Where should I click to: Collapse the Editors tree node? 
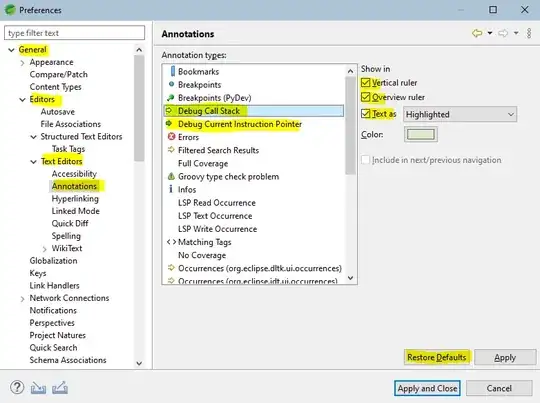click(x=22, y=100)
